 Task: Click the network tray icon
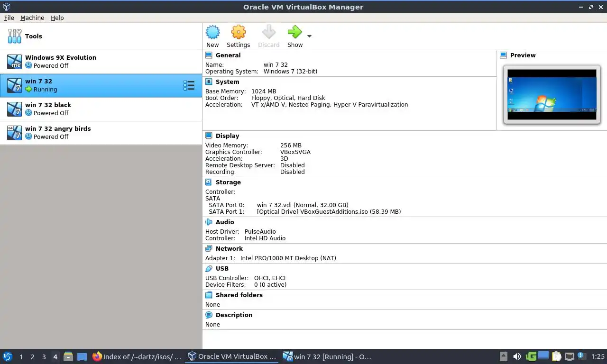click(x=570, y=356)
